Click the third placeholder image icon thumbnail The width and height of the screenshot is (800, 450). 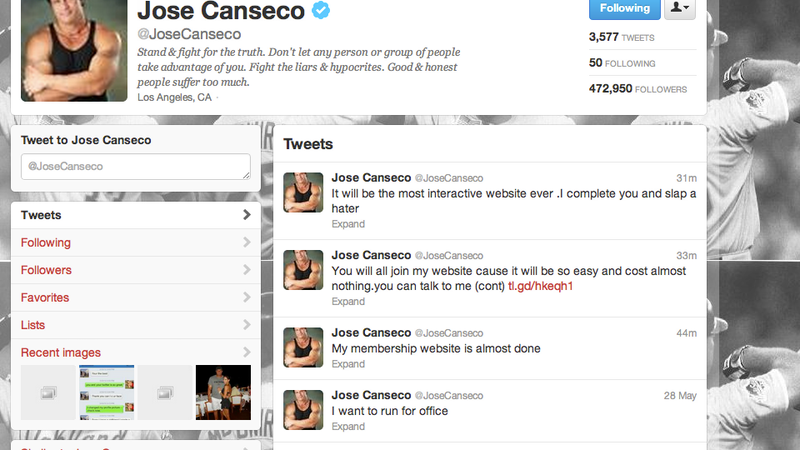click(x=165, y=392)
